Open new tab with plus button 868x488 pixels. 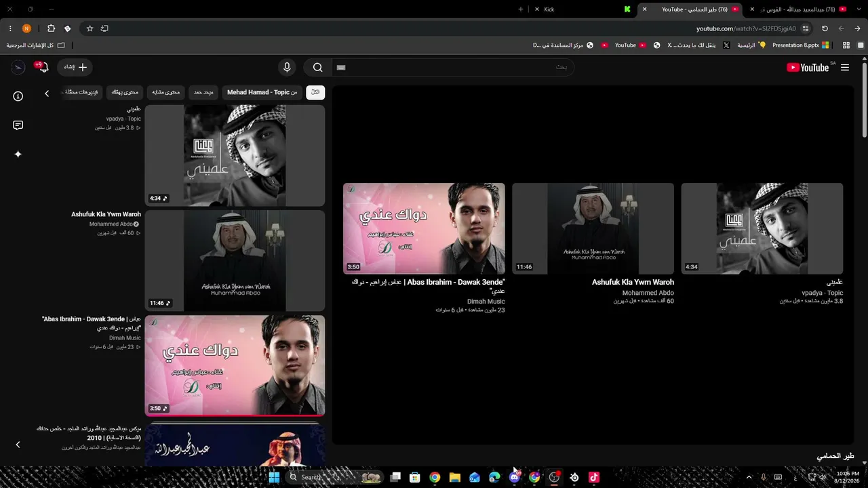(x=521, y=9)
